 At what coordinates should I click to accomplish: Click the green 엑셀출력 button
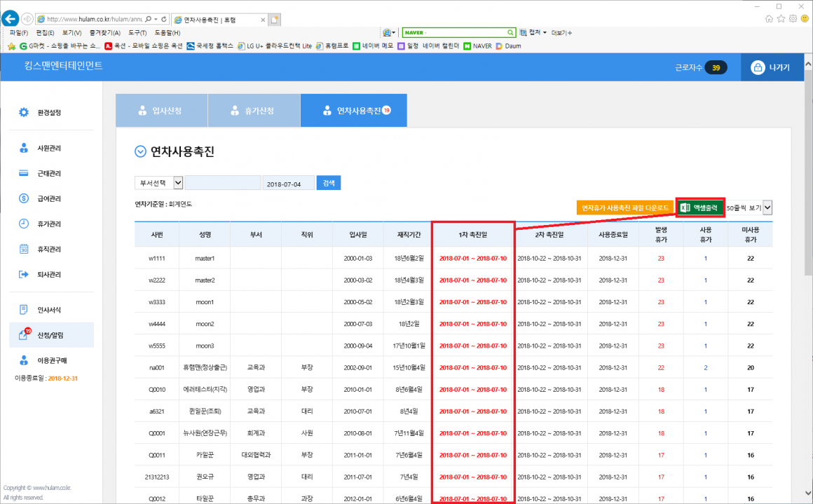pos(699,207)
